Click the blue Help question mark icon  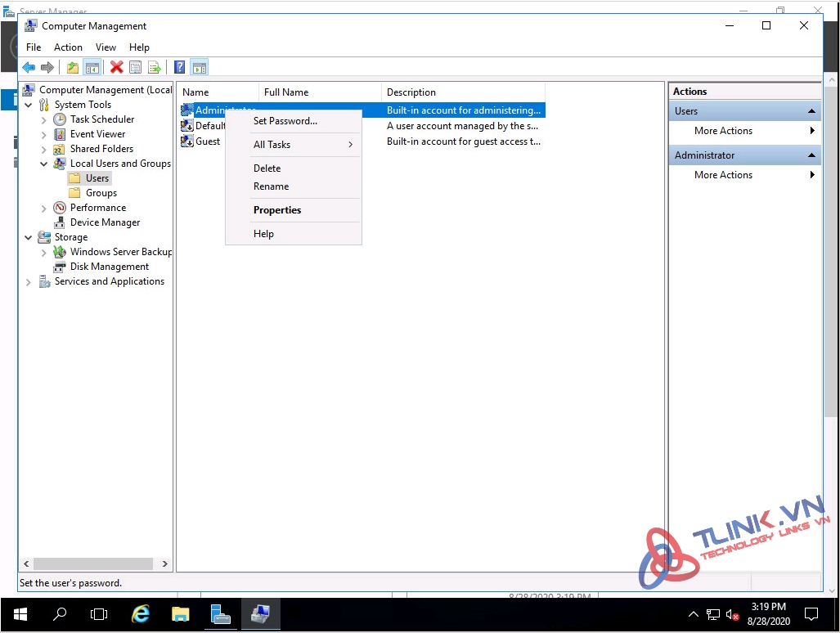pos(180,68)
